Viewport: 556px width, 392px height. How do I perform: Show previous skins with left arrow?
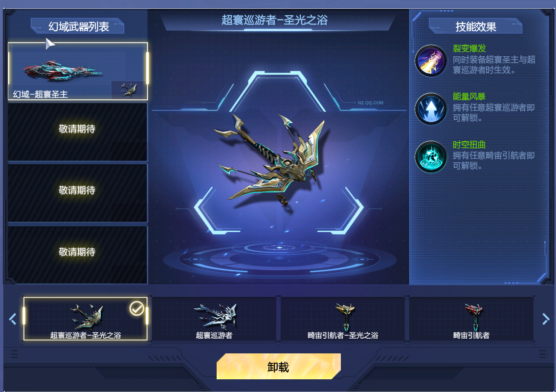pos(13,319)
